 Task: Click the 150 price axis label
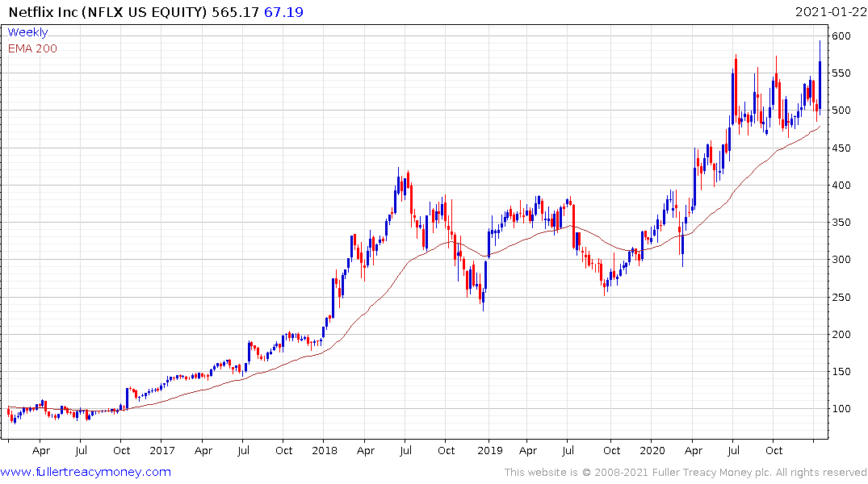[841, 371]
